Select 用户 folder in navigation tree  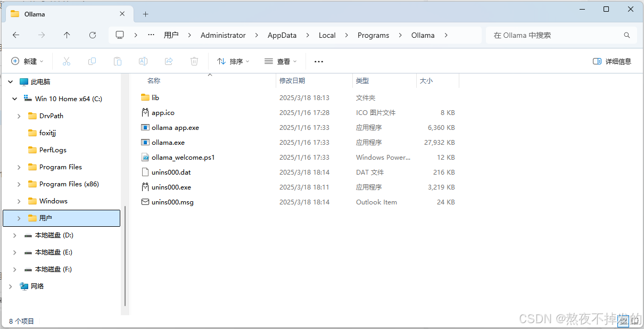62,218
